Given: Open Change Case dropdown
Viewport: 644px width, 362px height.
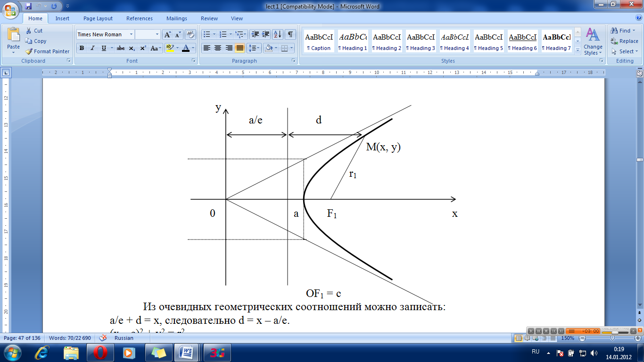Looking at the screenshot, I should (x=156, y=48).
